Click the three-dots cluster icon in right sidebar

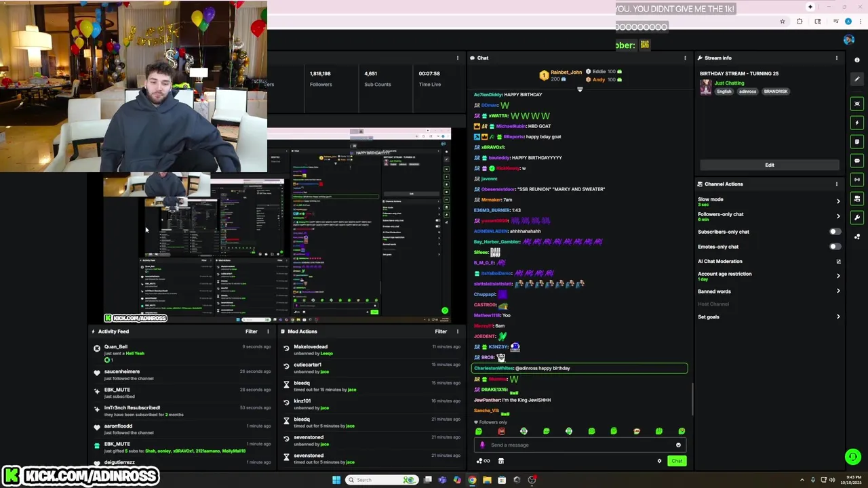pos(857,237)
